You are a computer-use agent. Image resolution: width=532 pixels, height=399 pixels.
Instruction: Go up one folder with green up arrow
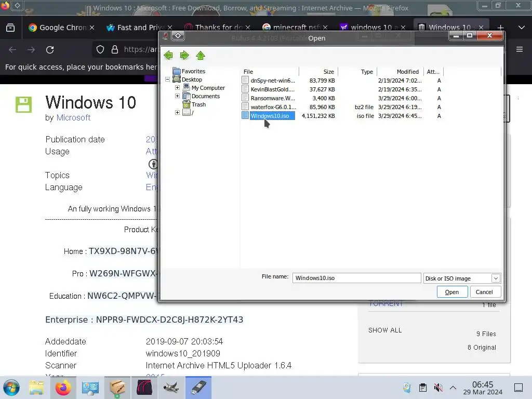(201, 55)
